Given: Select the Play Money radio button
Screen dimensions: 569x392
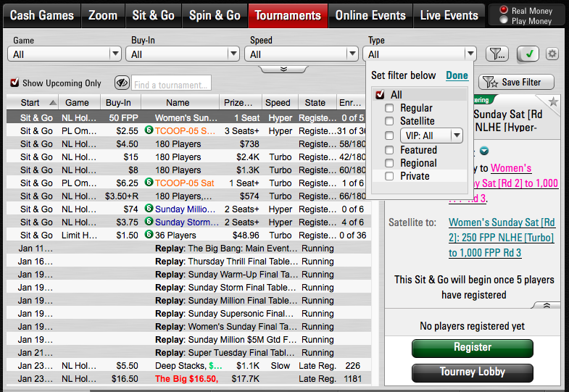Looking at the screenshot, I should pos(504,20).
